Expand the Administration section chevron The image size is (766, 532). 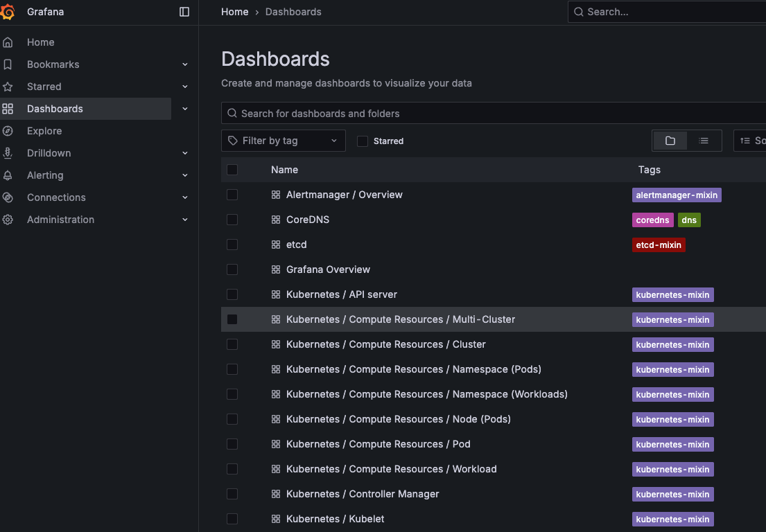185,220
